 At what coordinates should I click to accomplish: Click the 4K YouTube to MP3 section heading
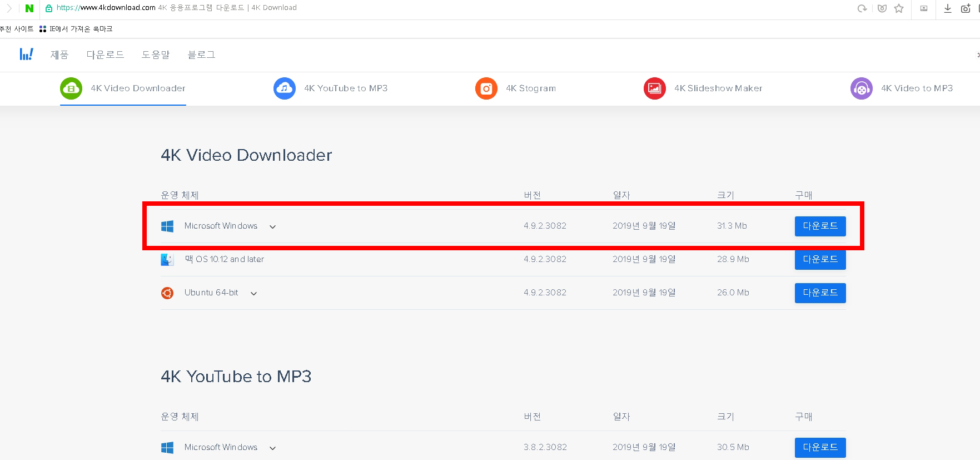coord(236,377)
